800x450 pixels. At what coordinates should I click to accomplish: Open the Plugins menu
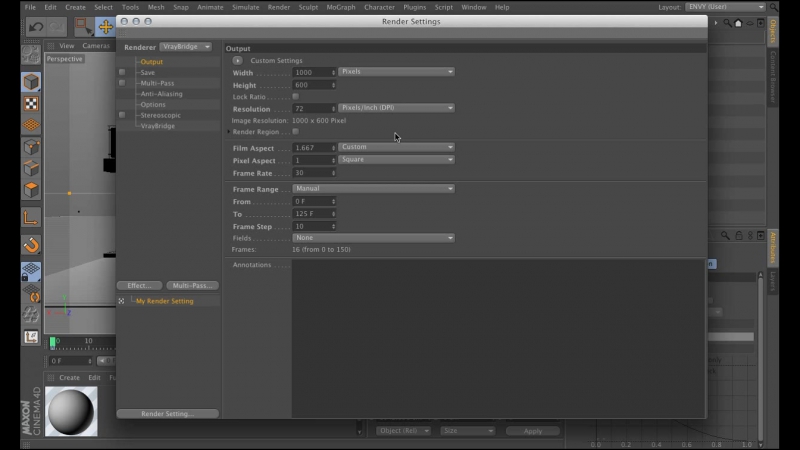(x=414, y=7)
